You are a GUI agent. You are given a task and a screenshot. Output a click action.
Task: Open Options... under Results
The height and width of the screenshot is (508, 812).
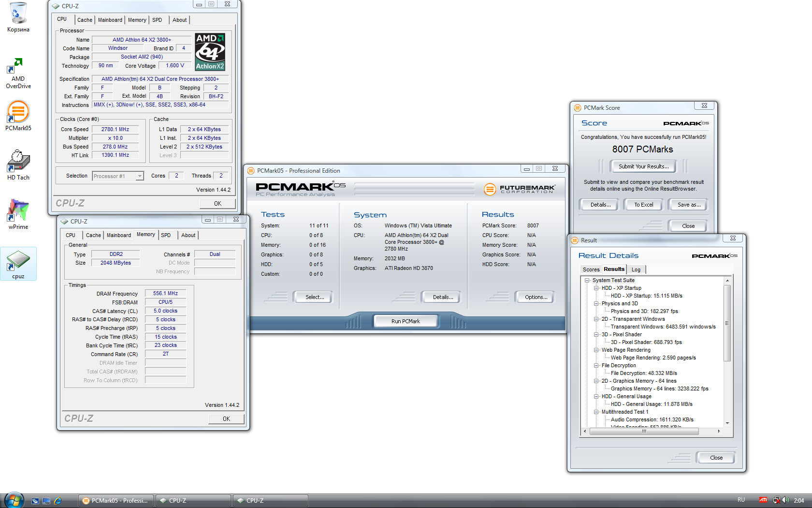pyautogui.click(x=536, y=297)
